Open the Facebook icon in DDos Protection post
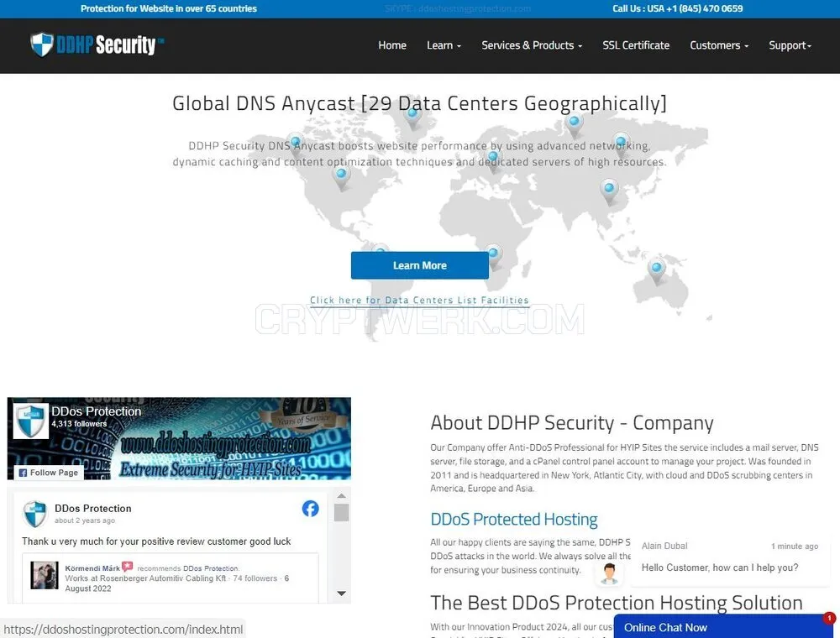Screen dimensions: 840x638 click(310, 509)
